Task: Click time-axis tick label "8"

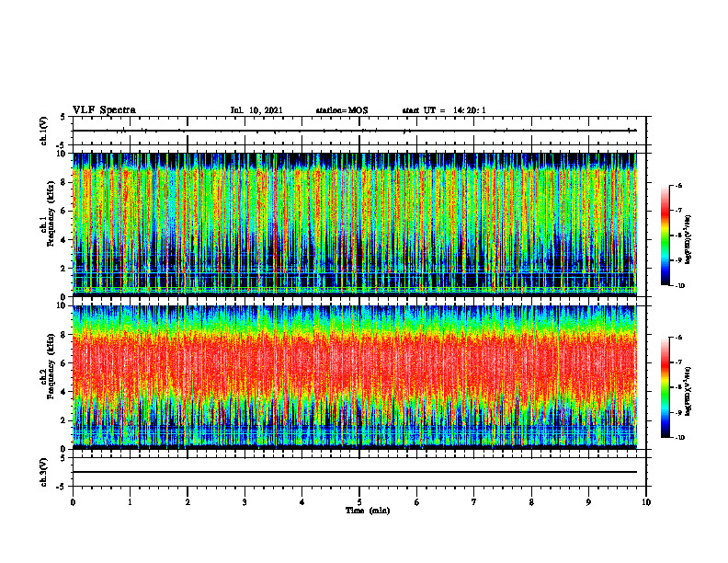Action: pyautogui.click(x=531, y=502)
